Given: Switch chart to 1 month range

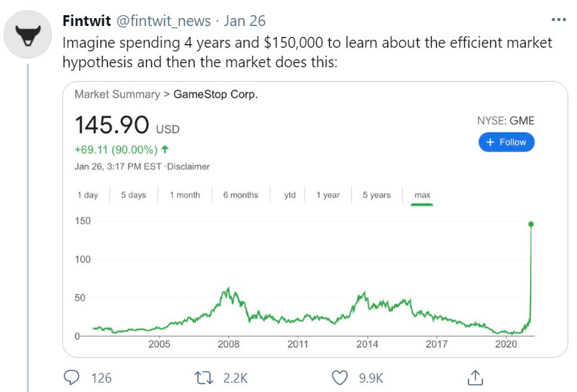Looking at the screenshot, I should [x=184, y=195].
